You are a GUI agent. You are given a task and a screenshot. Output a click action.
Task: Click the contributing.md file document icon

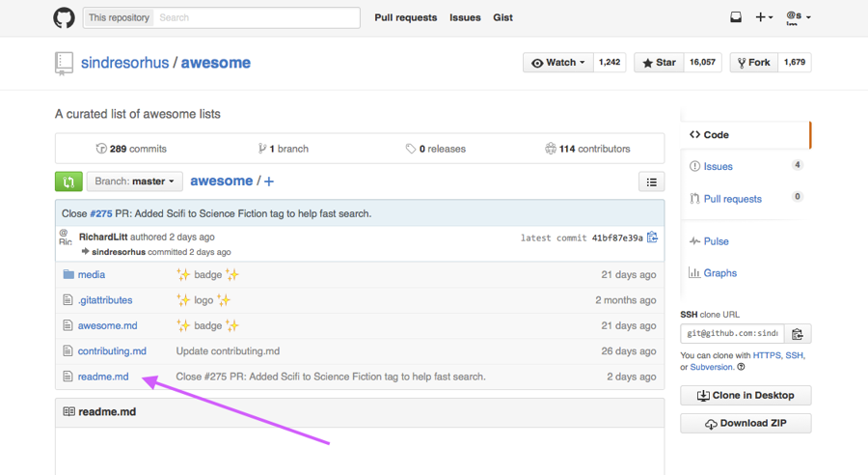68,350
